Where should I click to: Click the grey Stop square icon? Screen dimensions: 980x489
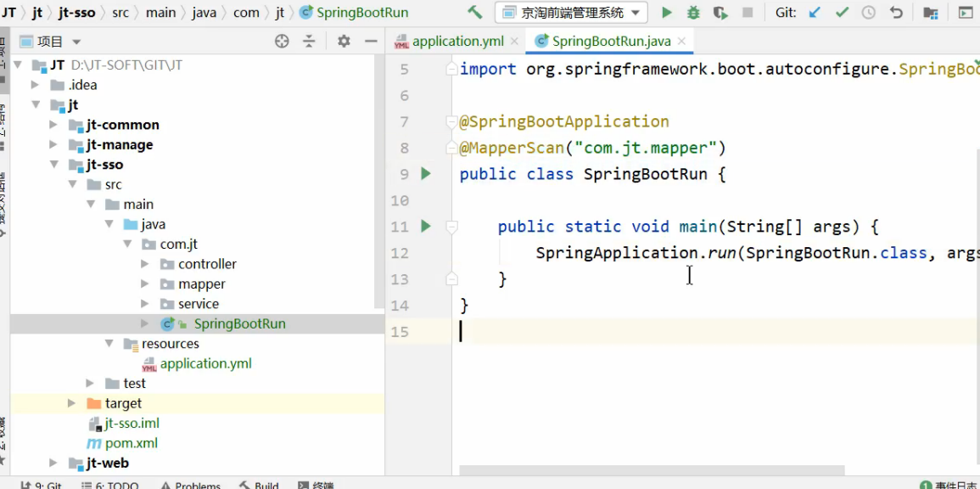(x=748, y=12)
